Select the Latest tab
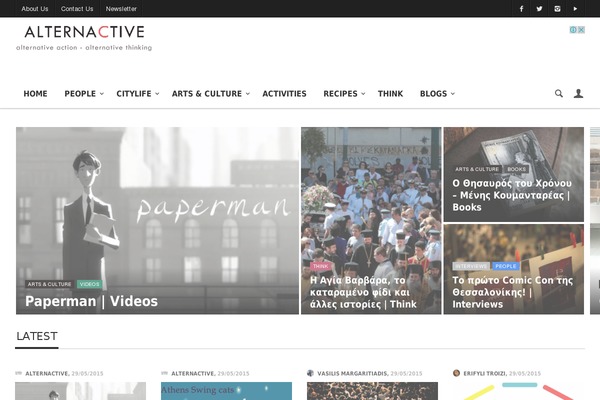600x400 pixels. [x=37, y=336]
